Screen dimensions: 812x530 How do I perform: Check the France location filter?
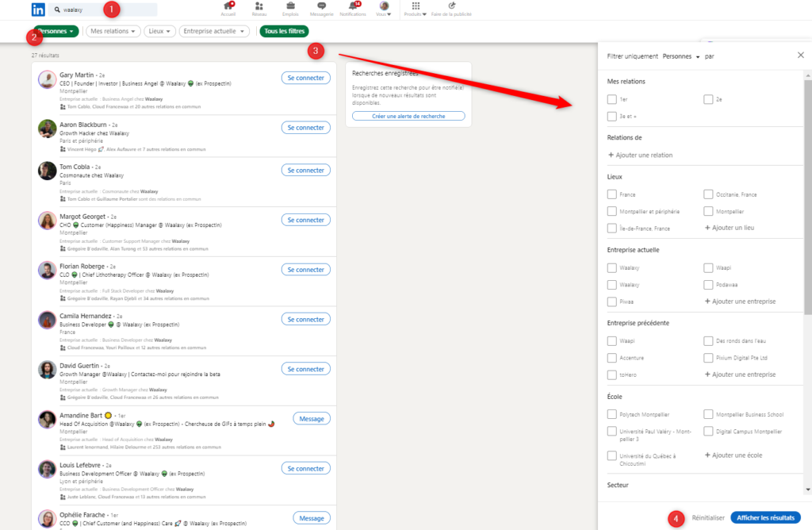(x=612, y=194)
